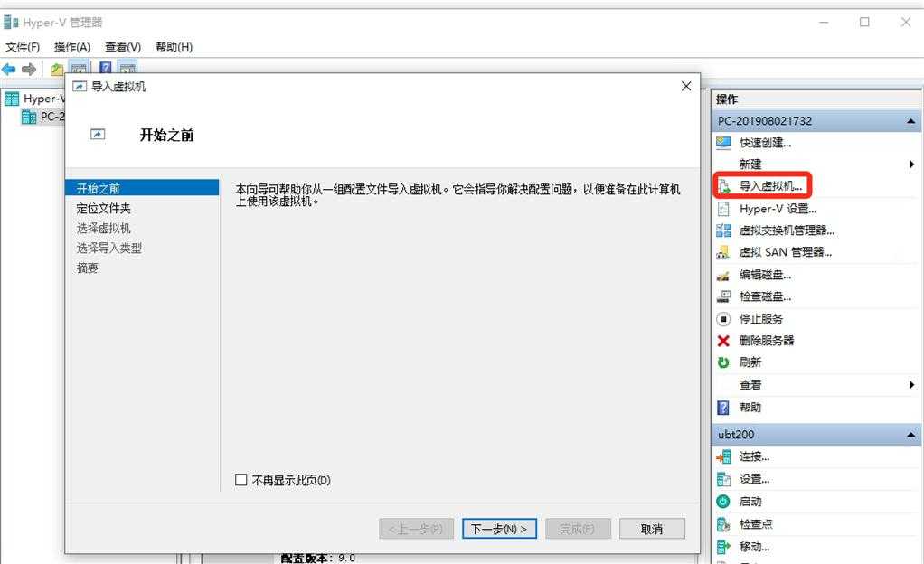Tick the '不再显示此页' checkbox
The height and width of the screenshot is (564, 924).
coord(241,480)
